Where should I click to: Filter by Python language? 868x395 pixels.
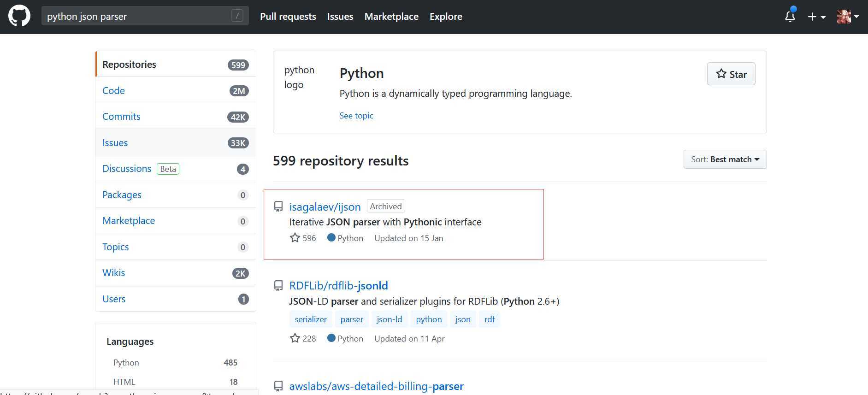[x=175, y=363]
